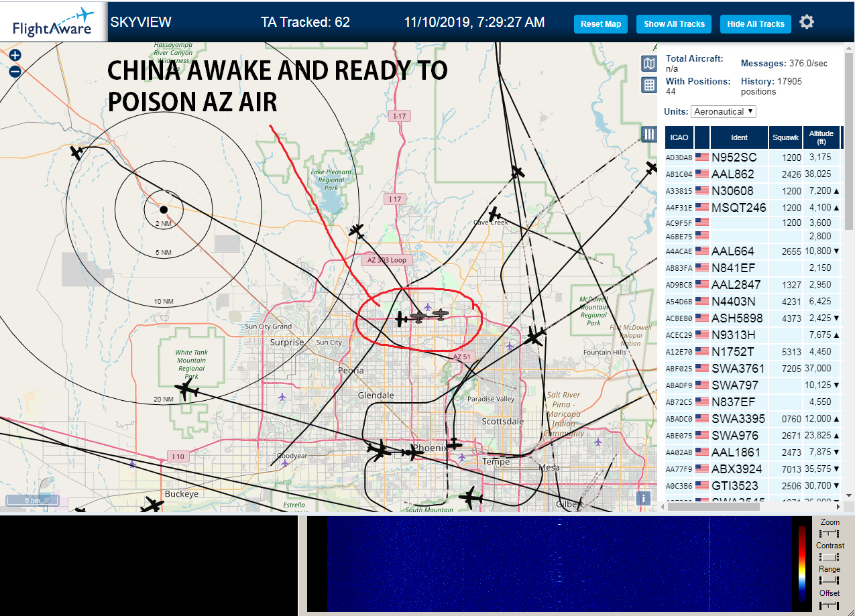Click the waterfall spectrum display
Screen dimensions: 855x616
pos(559,564)
